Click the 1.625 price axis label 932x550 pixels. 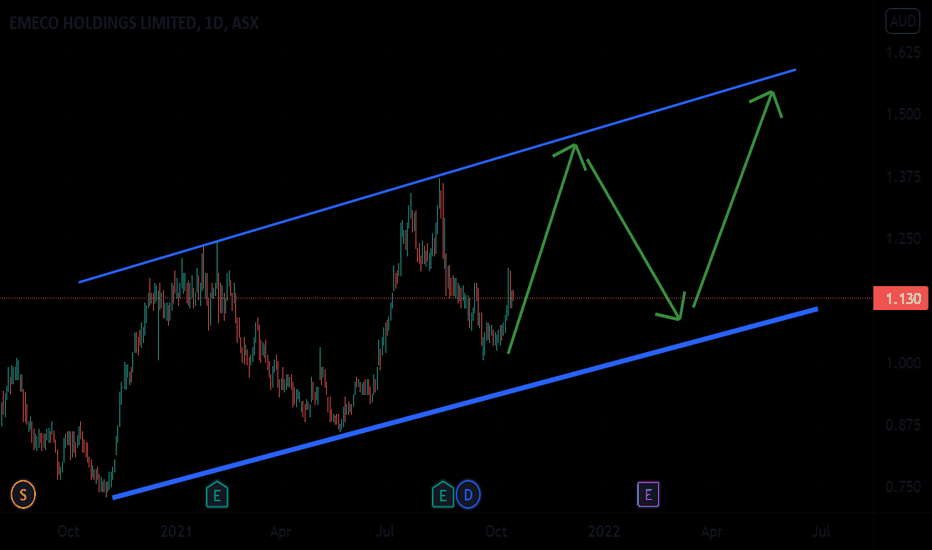pos(903,52)
